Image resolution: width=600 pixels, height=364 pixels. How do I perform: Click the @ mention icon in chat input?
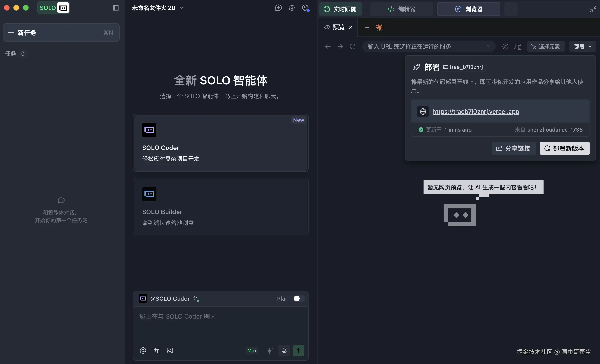(143, 351)
